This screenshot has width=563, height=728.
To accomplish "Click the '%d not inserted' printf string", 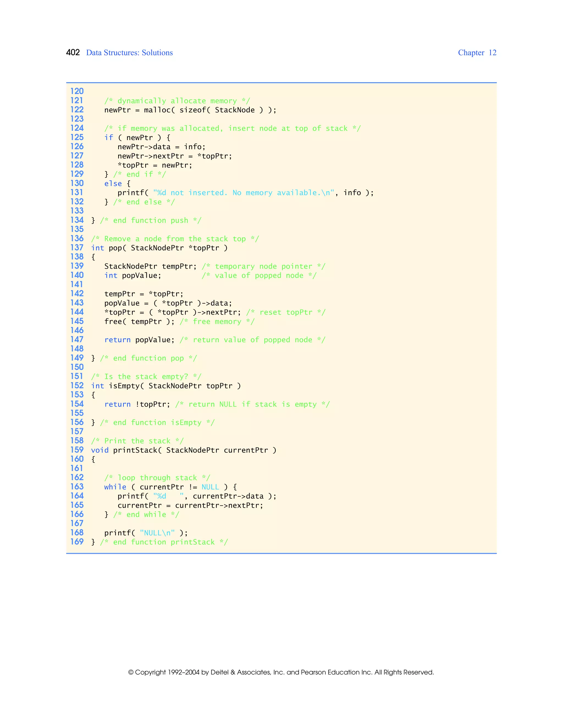I will [244, 193].
